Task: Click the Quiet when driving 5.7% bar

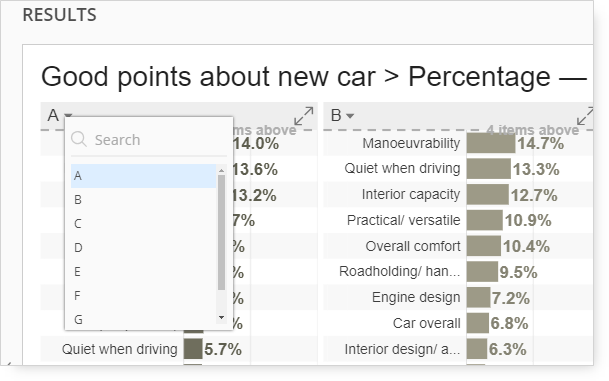Action: (193, 349)
